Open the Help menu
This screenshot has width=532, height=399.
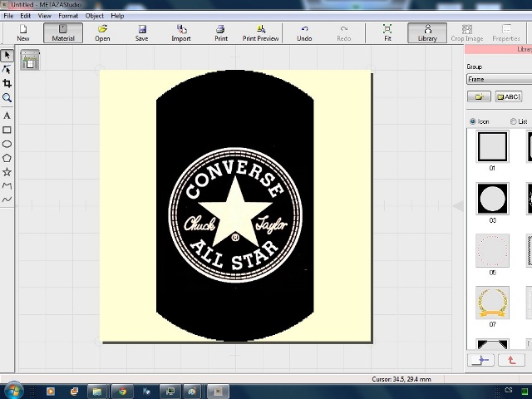[117, 16]
